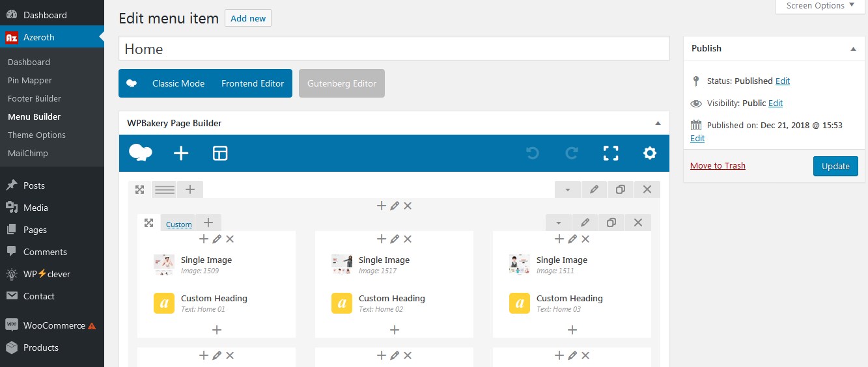Open the Templates icon in WPBakery toolbar
Viewport: 868px width, 367px height.
coord(220,154)
